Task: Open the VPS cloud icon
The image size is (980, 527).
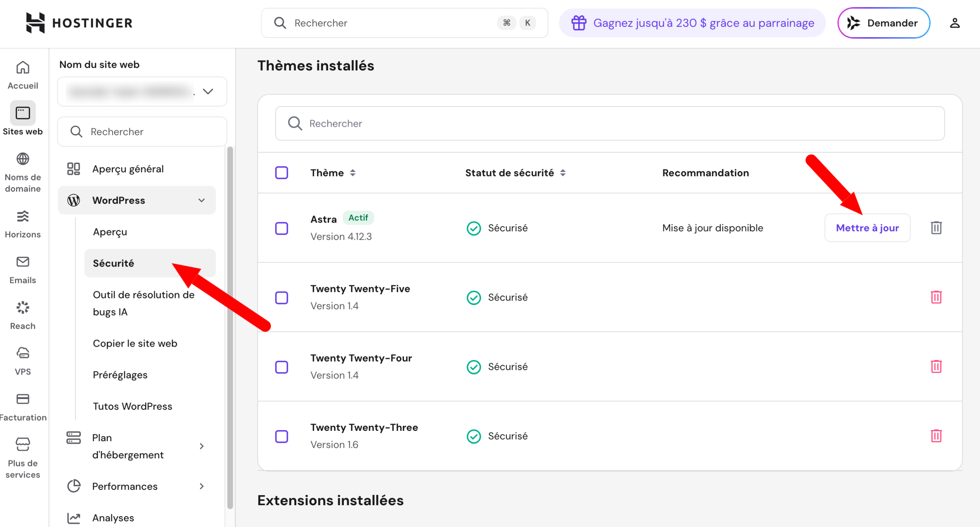Action: [x=23, y=353]
